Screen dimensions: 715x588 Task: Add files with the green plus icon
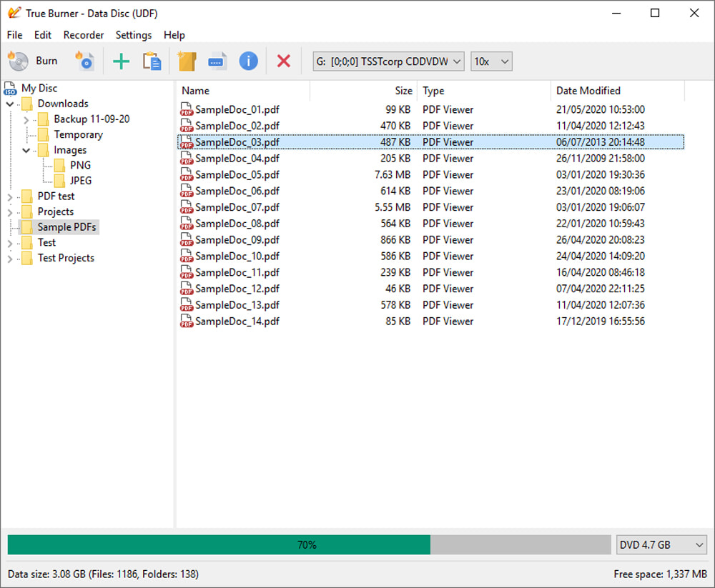[121, 61]
